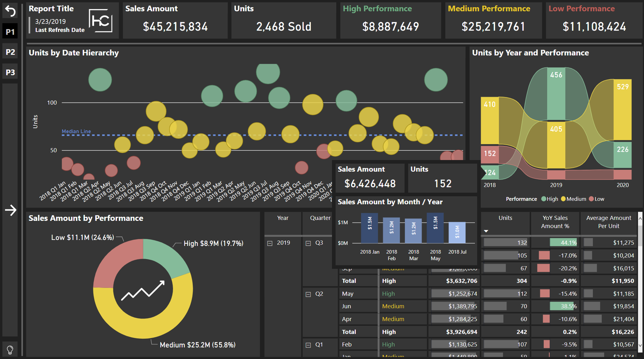
Task: Switch to the P3 page tab
Action: click(x=9, y=71)
